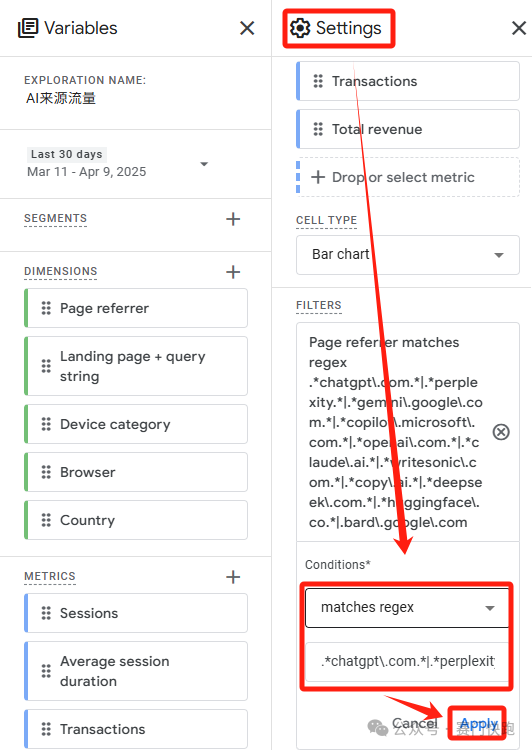The height and width of the screenshot is (750, 532).
Task: Click the Settings gear icon
Action: click(300, 28)
